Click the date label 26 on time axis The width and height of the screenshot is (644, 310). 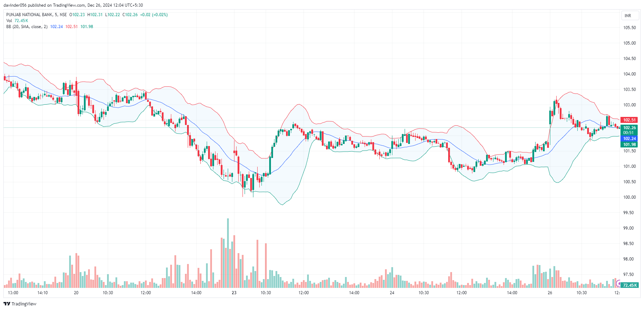(x=550, y=293)
